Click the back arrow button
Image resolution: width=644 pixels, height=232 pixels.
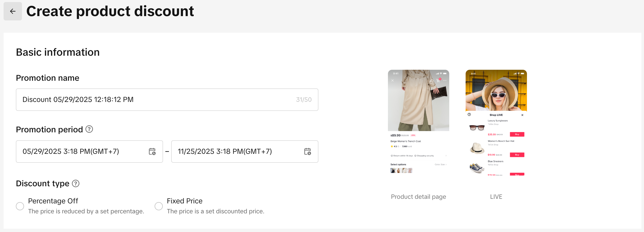13,11
